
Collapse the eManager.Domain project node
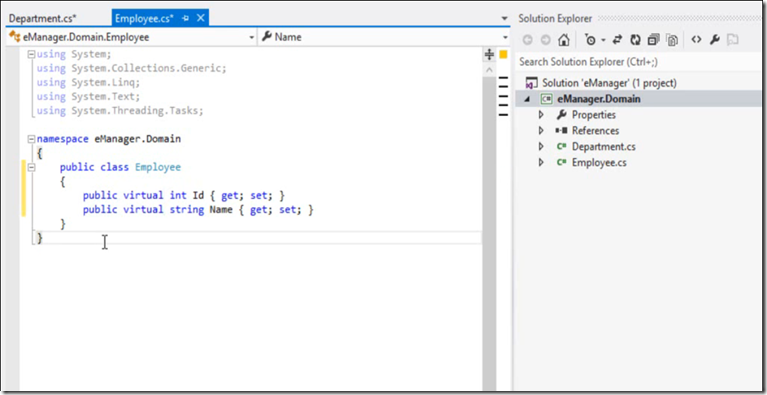526,99
